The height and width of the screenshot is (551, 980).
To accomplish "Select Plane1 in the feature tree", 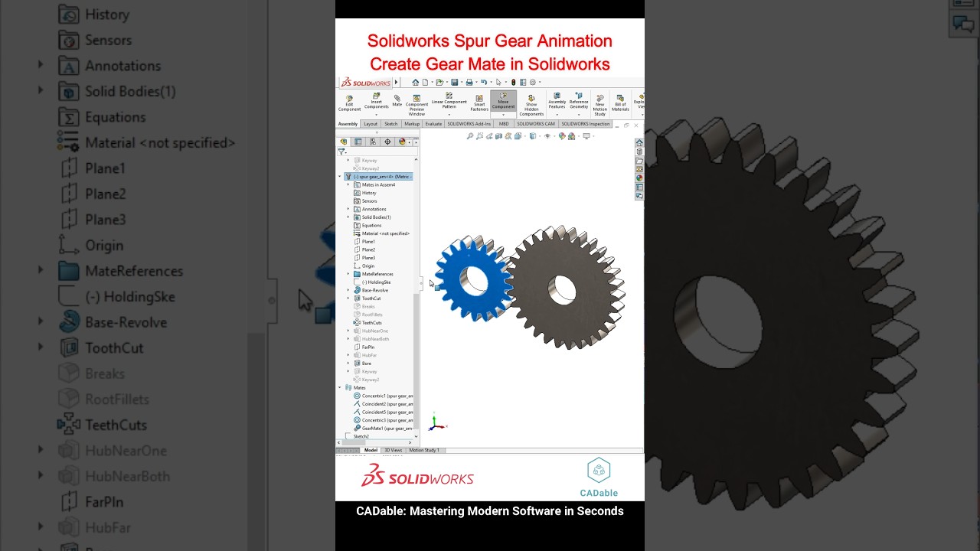I will point(364,242).
